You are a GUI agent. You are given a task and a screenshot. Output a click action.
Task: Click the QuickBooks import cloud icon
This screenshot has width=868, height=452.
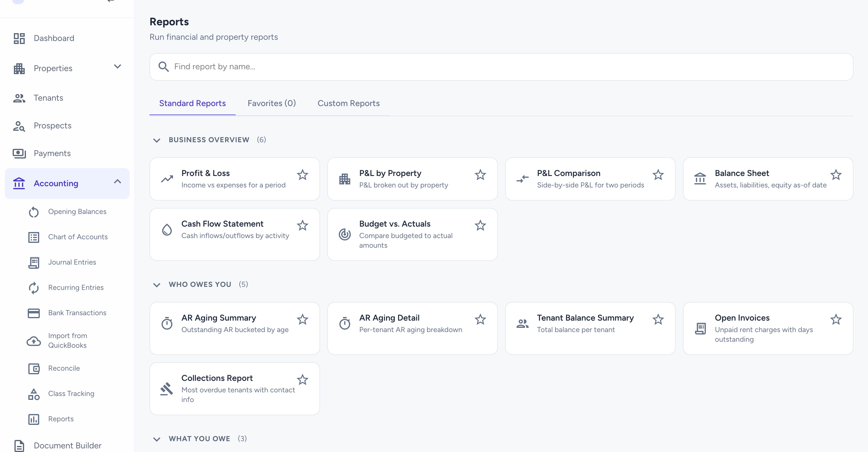point(34,341)
